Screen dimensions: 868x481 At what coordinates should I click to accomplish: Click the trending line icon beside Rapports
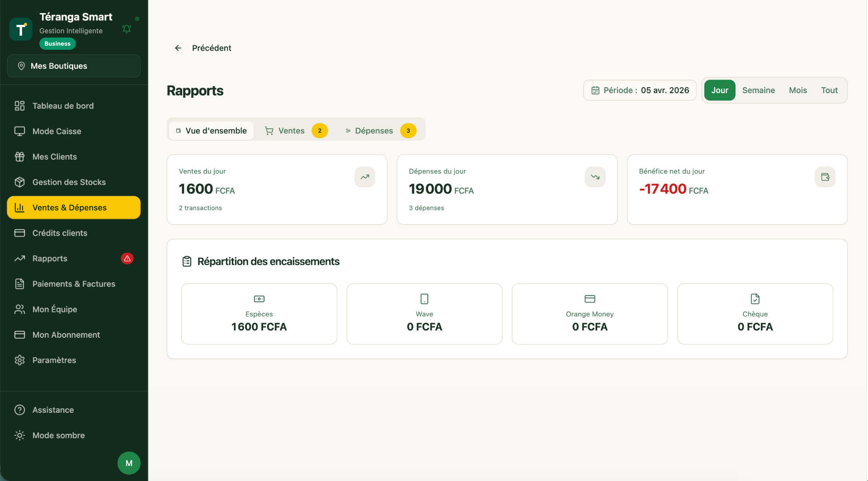(19, 259)
